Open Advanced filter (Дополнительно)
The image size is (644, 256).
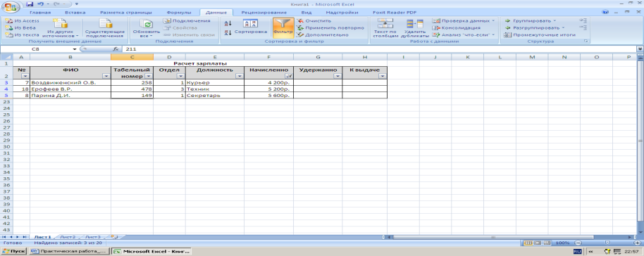pos(323,35)
